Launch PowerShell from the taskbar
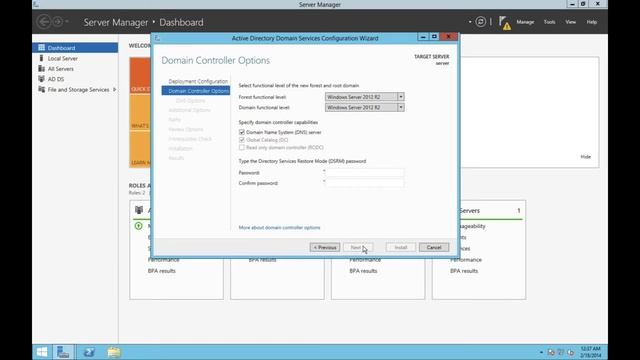The width and height of the screenshot is (640, 360). [x=89, y=352]
